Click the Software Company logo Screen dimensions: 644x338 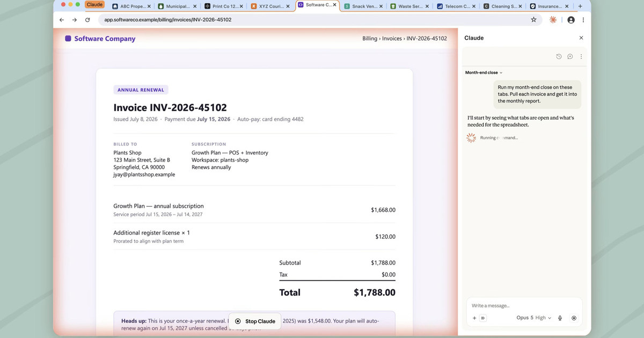pyautogui.click(x=100, y=39)
